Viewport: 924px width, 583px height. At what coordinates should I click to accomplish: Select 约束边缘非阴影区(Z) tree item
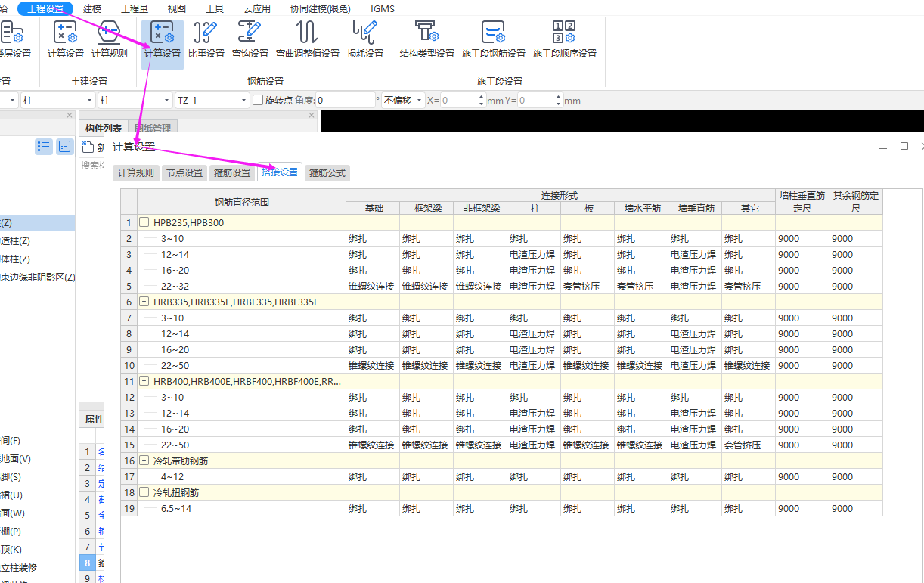(x=38, y=277)
